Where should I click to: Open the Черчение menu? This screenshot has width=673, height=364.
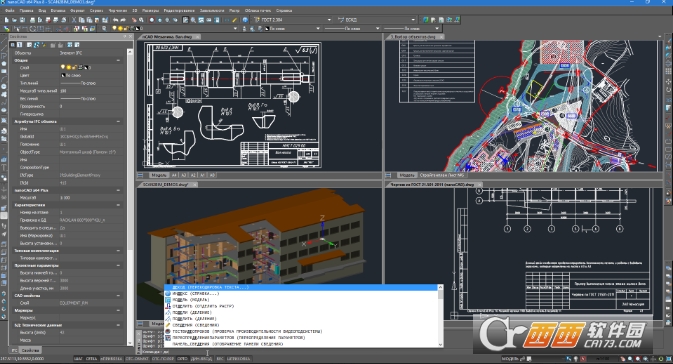(118, 10)
